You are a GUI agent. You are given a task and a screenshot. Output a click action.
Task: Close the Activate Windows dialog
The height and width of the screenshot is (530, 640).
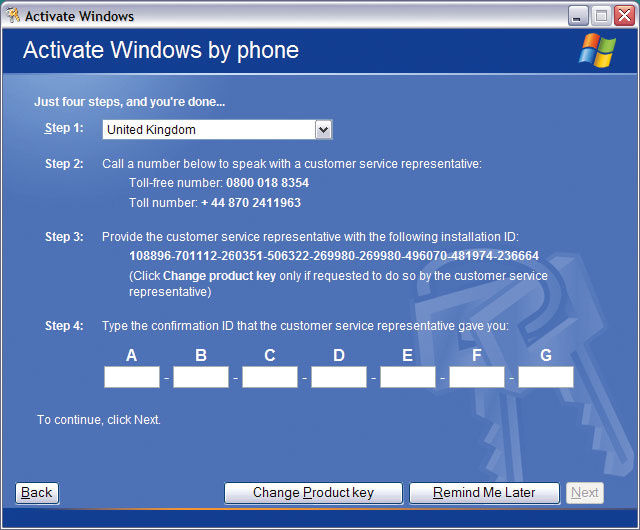pyautogui.click(x=624, y=16)
